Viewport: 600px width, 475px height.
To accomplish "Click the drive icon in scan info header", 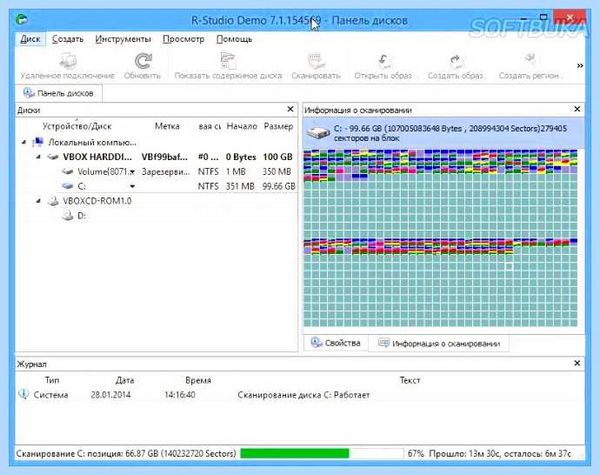I will pos(318,133).
